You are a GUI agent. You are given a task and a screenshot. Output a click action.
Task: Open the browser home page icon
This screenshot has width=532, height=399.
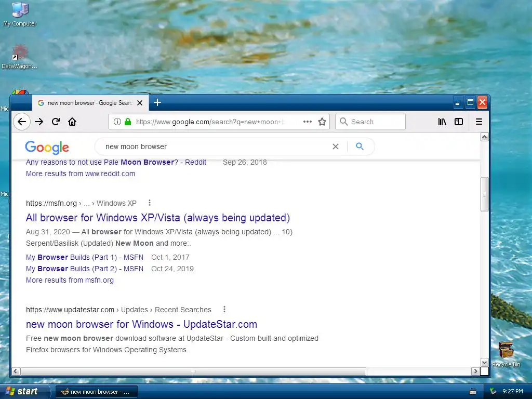pyautogui.click(x=72, y=122)
